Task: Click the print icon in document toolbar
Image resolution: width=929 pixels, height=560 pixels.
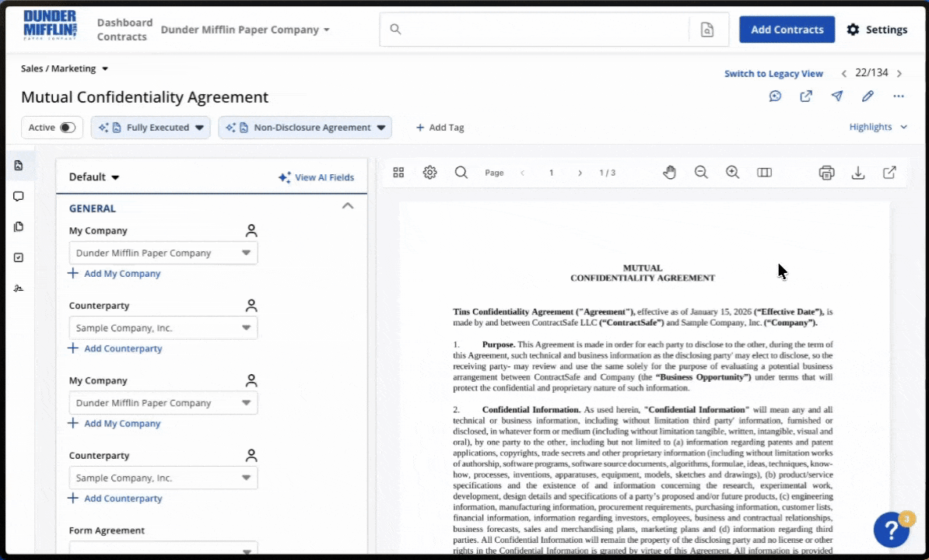Action: pyautogui.click(x=826, y=173)
